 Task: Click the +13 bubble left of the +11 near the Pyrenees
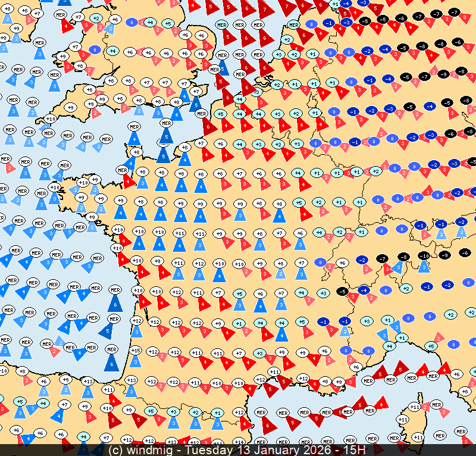click(87, 381)
